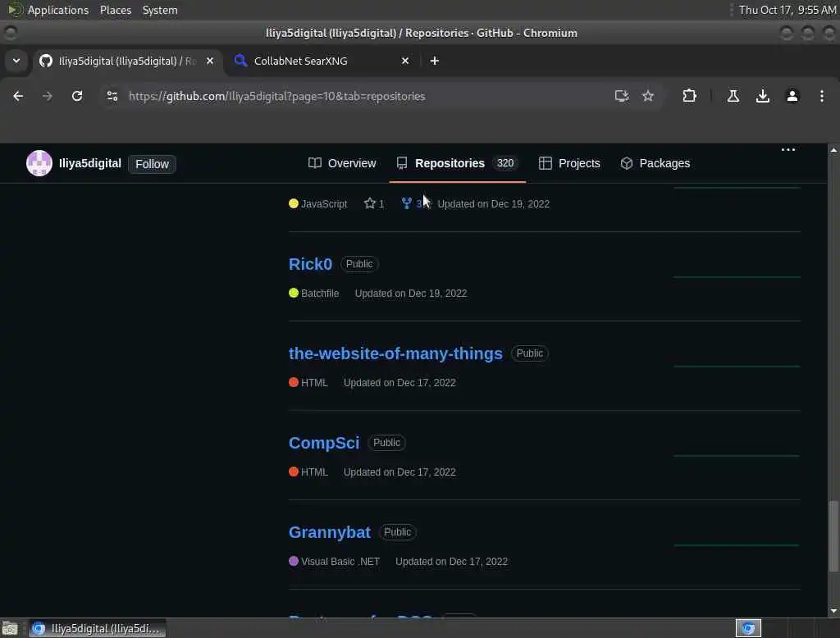Click the scrollbar up arrow
840x638 pixels.
pos(833,150)
